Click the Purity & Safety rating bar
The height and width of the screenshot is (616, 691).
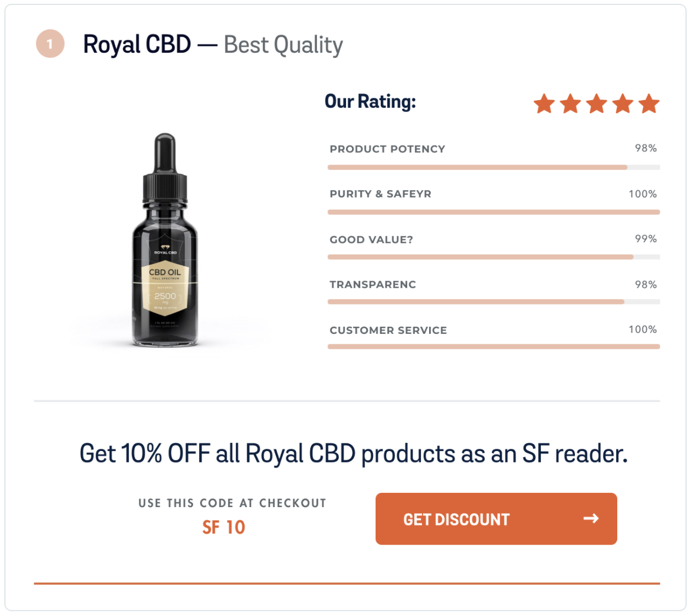(493, 212)
